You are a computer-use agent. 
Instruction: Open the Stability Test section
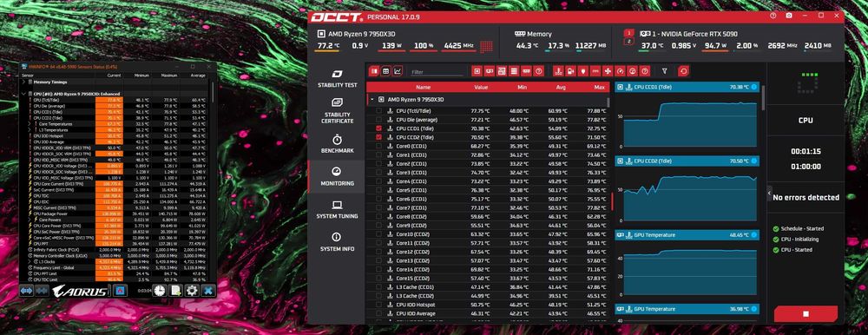click(x=337, y=79)
